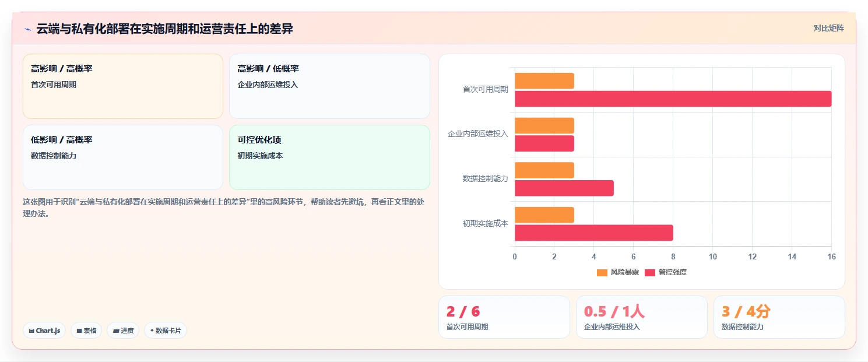Click the chart axis label 首次可用周期

tap(486, 89)
